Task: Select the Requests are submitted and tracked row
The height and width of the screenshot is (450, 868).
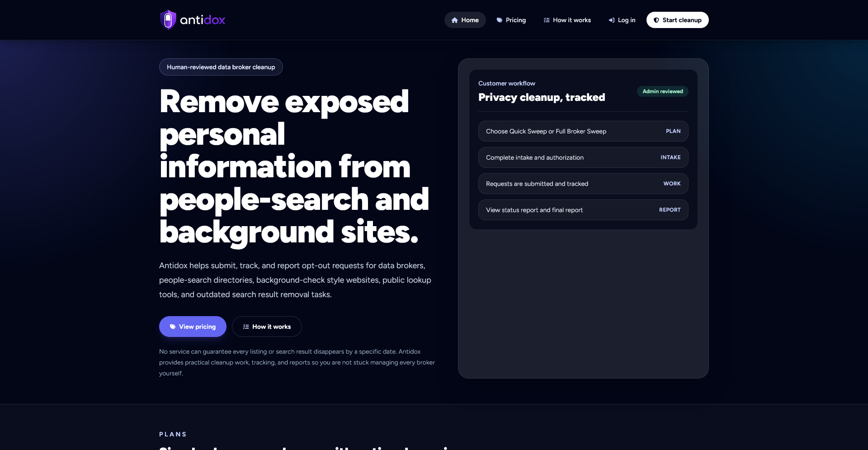Action: pos(583,184)
